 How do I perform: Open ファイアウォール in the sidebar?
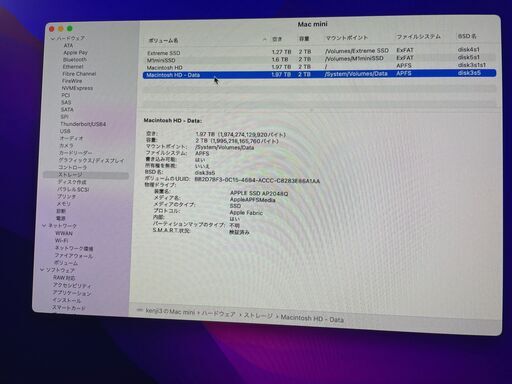point(74,256)
